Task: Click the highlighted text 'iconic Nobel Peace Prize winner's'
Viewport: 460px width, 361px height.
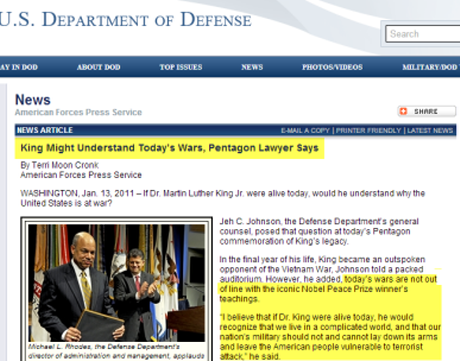Action: [342, 289]
